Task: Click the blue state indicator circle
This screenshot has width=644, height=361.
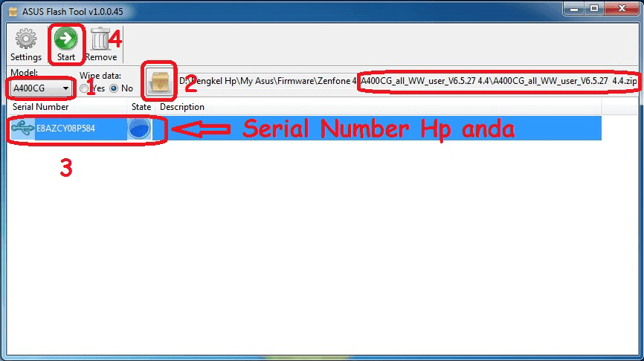Action: pos(139,129)
